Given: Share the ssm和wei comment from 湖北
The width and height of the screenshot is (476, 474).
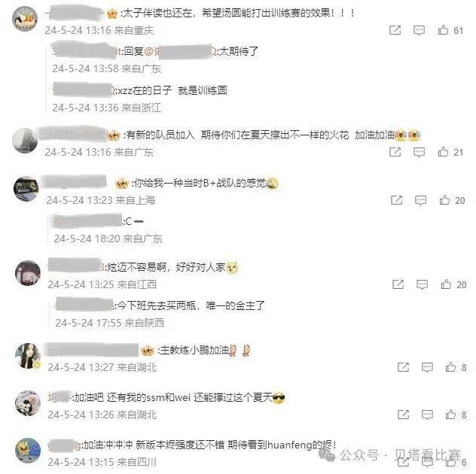Looking at the screenshot, I should point(403,415).
